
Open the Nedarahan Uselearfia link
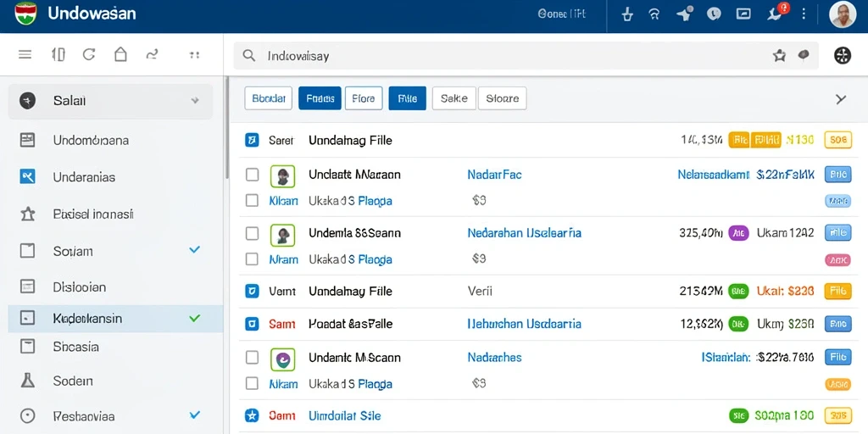(x=524, y=233)
